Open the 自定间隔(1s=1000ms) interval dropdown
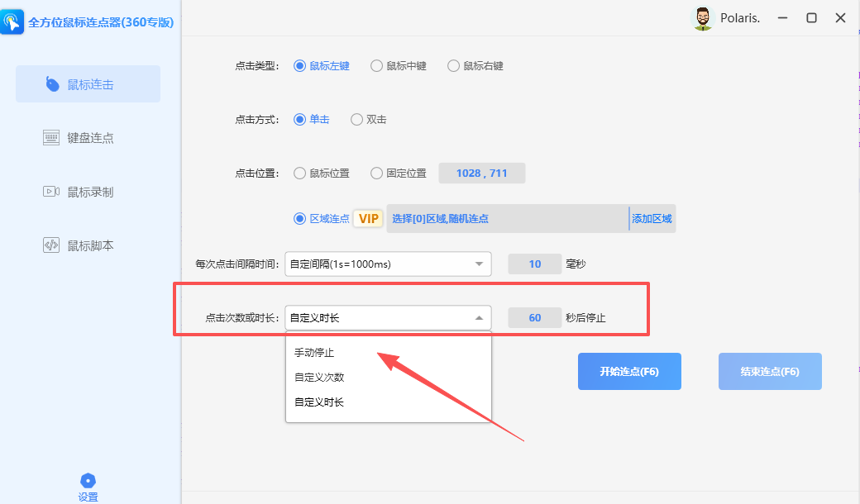The image size is (860, 504). click(x=388, y=264)
